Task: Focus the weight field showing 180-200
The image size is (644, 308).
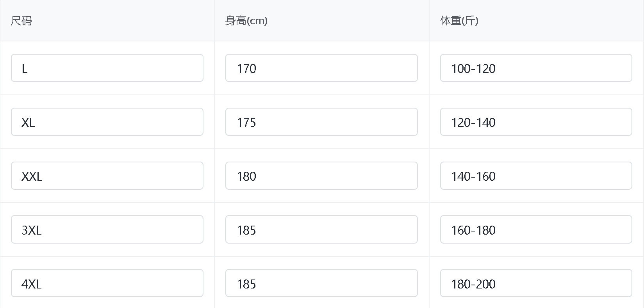Action: coord(536,283)
